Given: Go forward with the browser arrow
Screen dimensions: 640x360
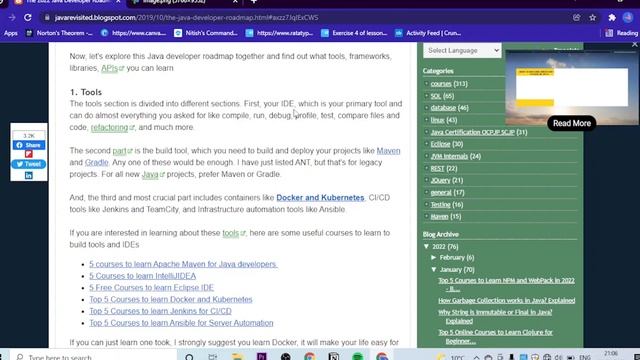Looking at the screenshot, I should point(12,18).
